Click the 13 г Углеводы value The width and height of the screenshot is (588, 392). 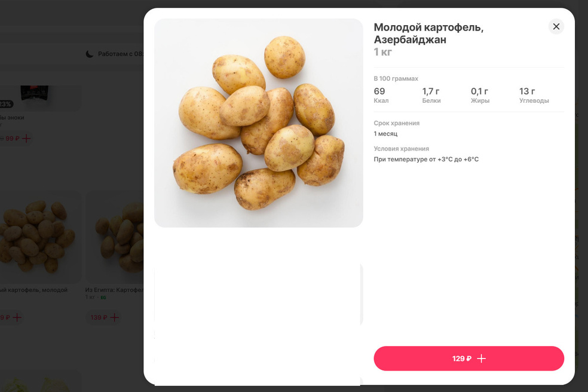527,91
